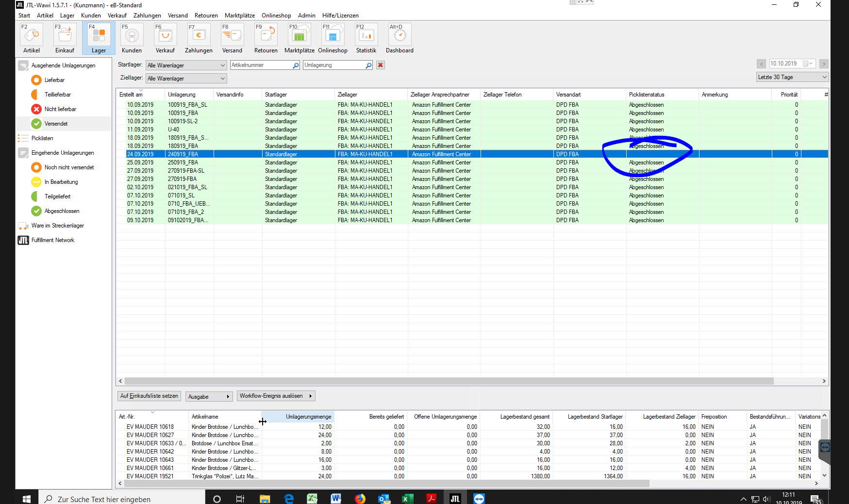Open Outlook from the taskbar

(383, 499)
